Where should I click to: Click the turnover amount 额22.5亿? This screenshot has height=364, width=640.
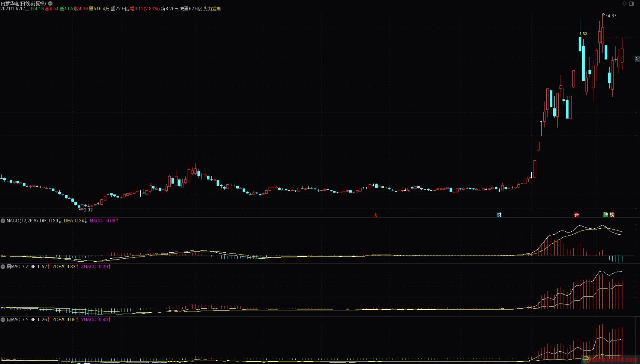(x=120, y=9)
